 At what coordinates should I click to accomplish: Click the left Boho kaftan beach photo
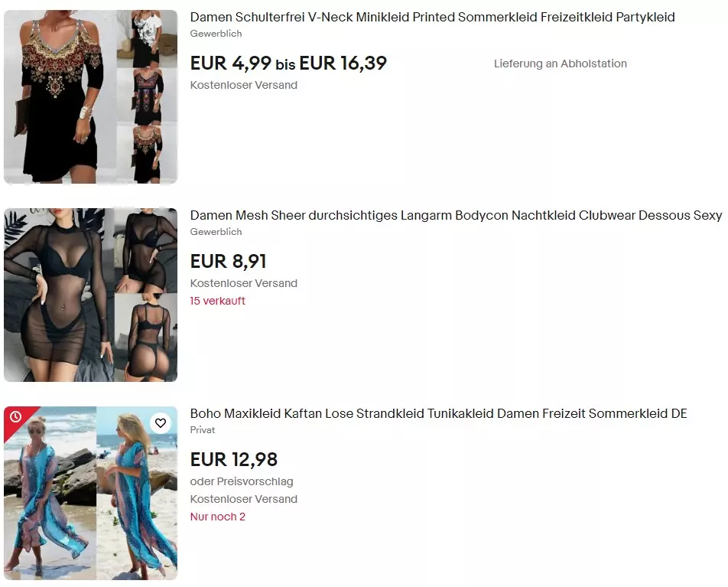click(50, 493)
